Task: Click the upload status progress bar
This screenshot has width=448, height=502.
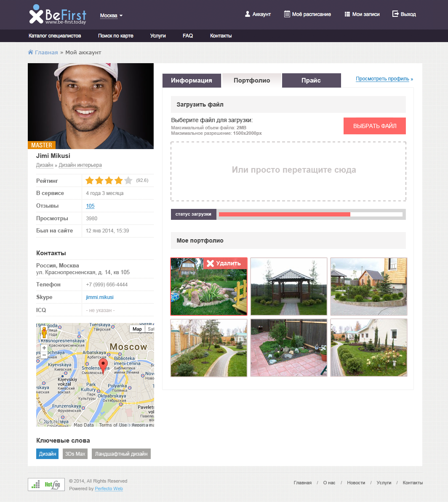Action: point(311,214)
